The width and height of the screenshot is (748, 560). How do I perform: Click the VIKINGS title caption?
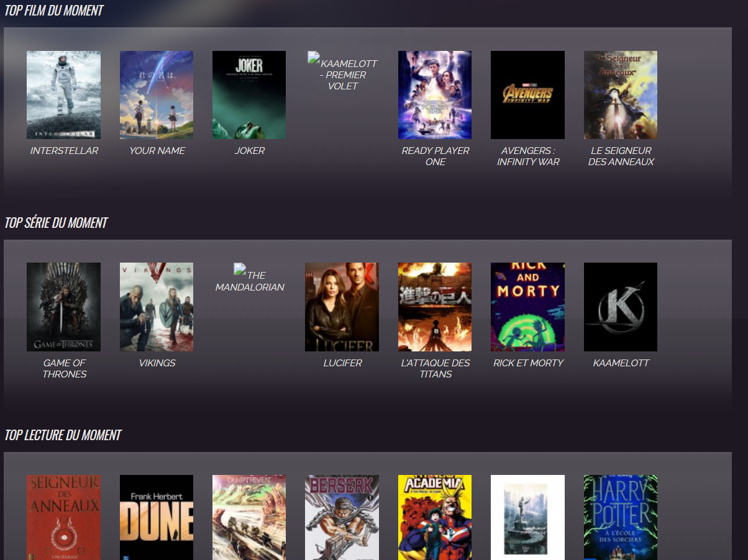(x=157, y=363)
